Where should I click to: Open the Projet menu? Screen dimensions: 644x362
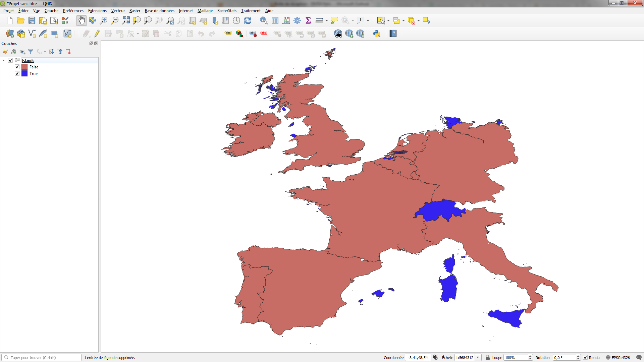[8, 11]
